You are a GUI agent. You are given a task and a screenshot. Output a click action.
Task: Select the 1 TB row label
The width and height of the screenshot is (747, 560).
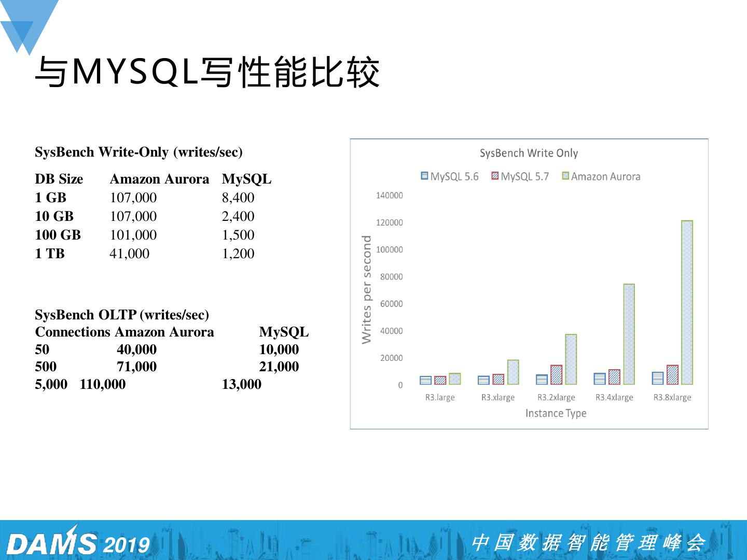(50, 254)
